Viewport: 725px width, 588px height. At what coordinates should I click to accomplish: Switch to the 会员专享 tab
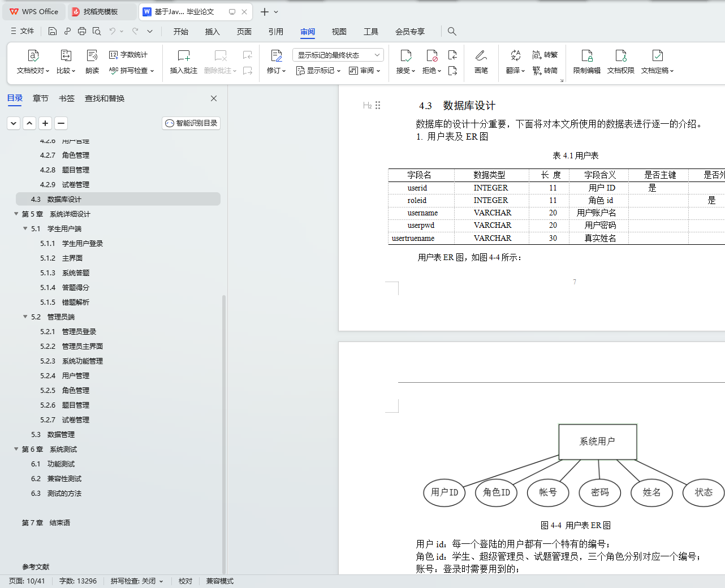410,32
